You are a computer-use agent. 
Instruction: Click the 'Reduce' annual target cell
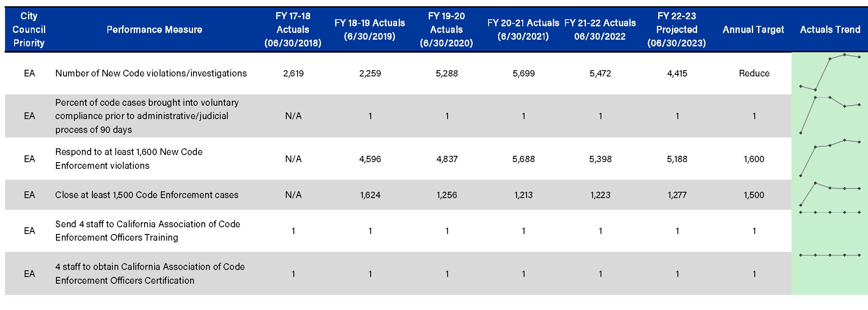(x=754, y=74)
